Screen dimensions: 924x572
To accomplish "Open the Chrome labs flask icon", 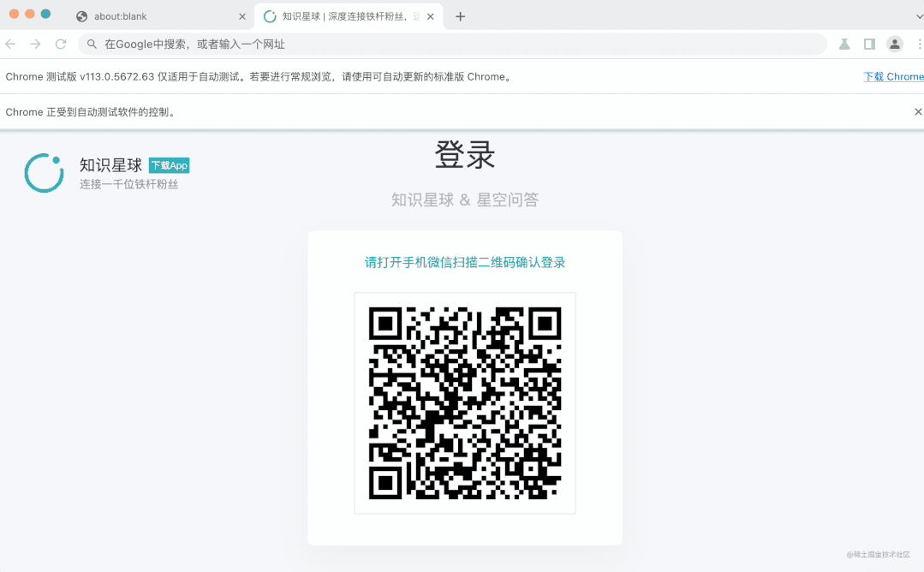I will (844, 45).
